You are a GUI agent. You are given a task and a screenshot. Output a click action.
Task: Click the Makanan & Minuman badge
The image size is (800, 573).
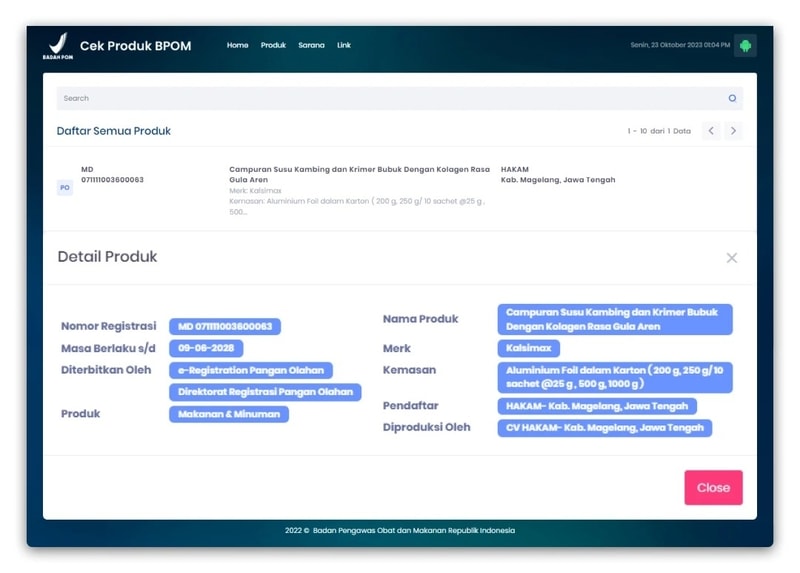(x=229, y=414)
